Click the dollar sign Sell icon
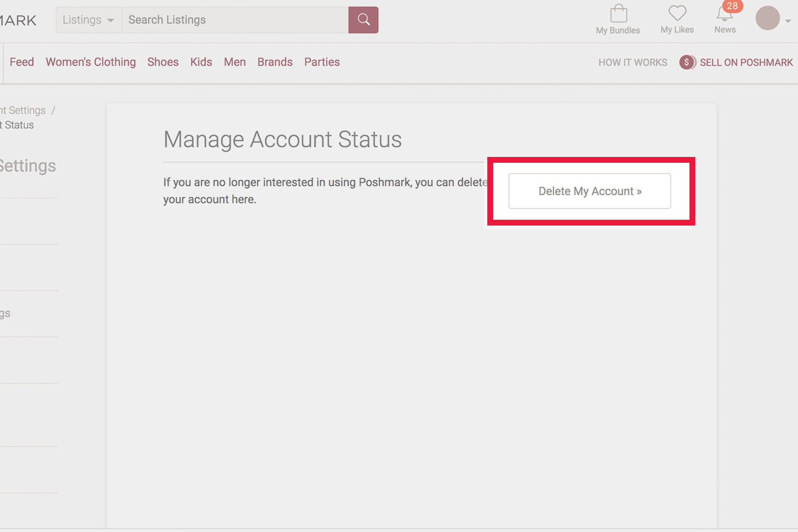This screenshot has width=798, height=532. [687, 62]
